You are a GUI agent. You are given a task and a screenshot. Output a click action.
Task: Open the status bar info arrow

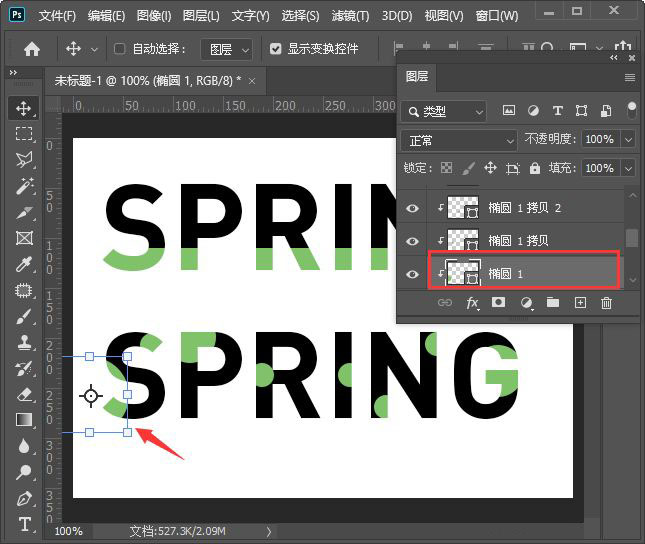[269, 532]
